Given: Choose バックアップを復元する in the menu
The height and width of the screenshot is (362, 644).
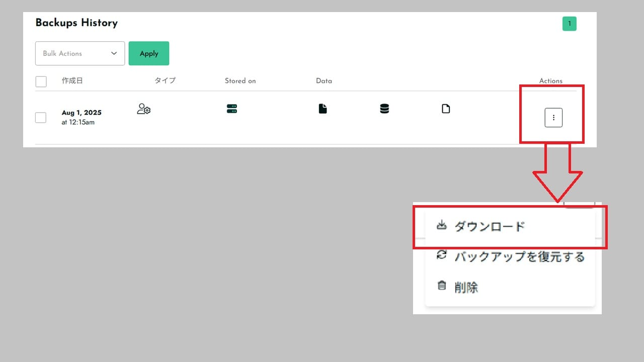Looking at the screenshot, I should point(519,257).
